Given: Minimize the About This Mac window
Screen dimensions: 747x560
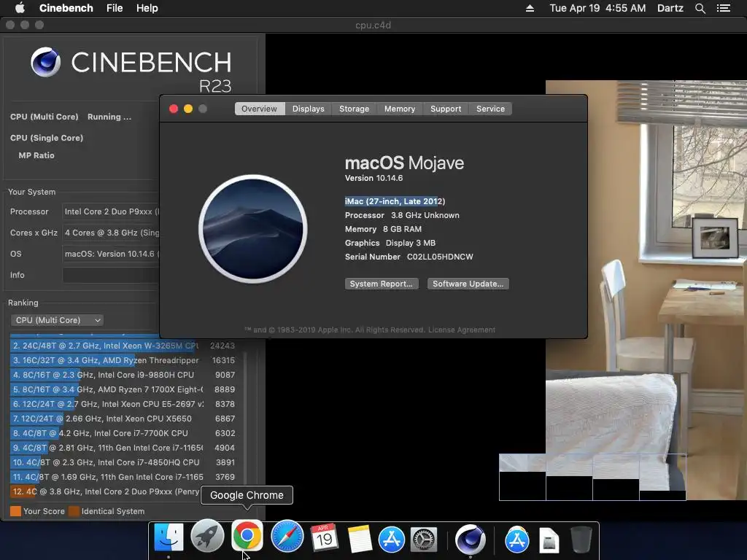Looking at the screenshot, I should (x=188, y=109).
